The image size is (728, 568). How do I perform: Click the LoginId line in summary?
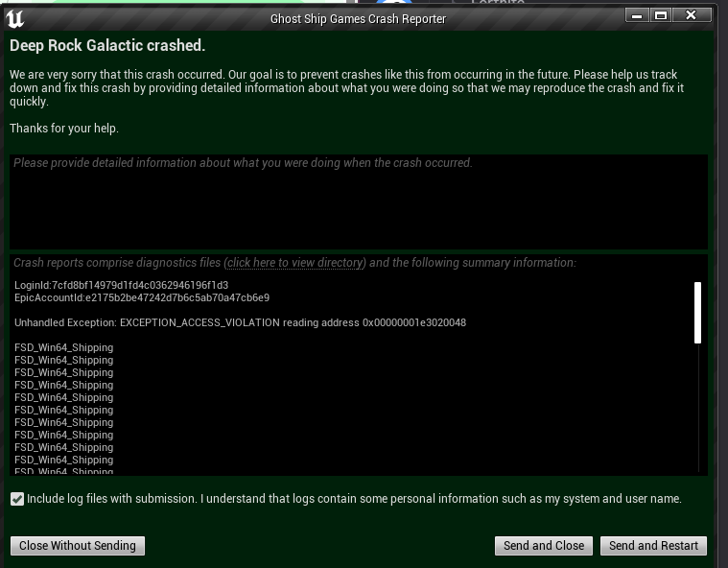click(x=121, y=286)
